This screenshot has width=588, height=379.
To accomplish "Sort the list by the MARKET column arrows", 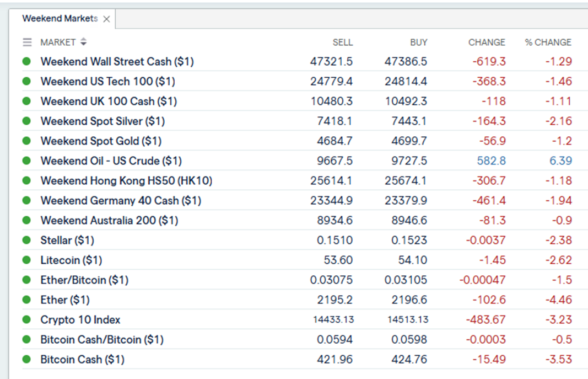I will [83, 42].
